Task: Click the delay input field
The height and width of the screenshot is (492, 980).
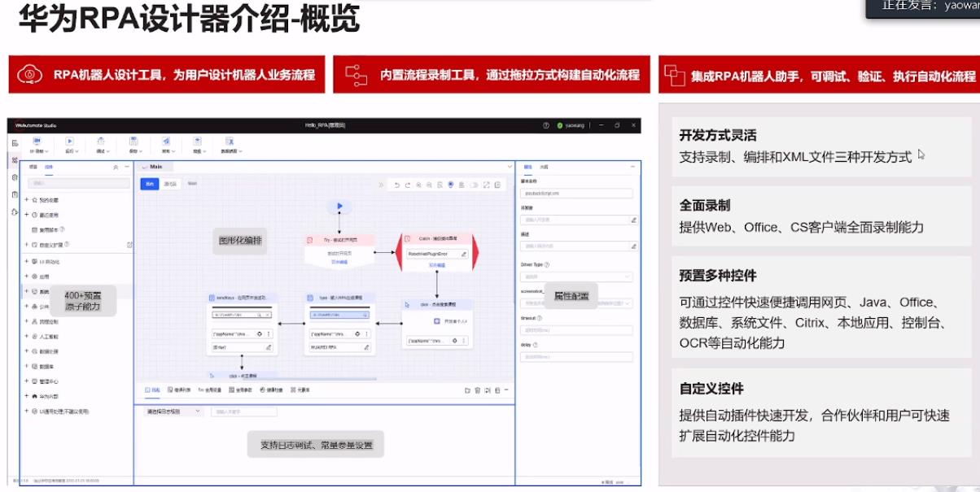Action: pyautogui.click(x=576, y=357)
